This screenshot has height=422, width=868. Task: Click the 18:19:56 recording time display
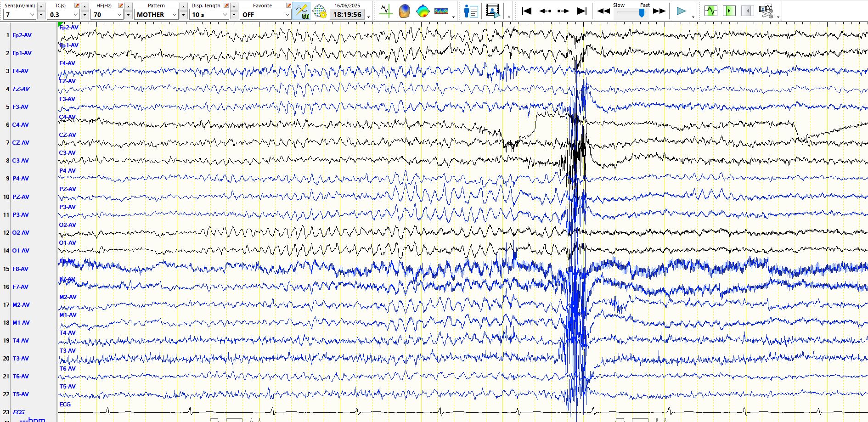click(347, 15)
